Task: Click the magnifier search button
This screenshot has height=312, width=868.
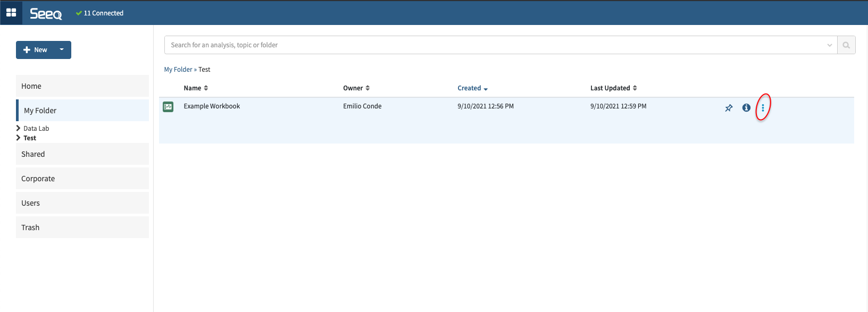Action: (x=846, y=45)
